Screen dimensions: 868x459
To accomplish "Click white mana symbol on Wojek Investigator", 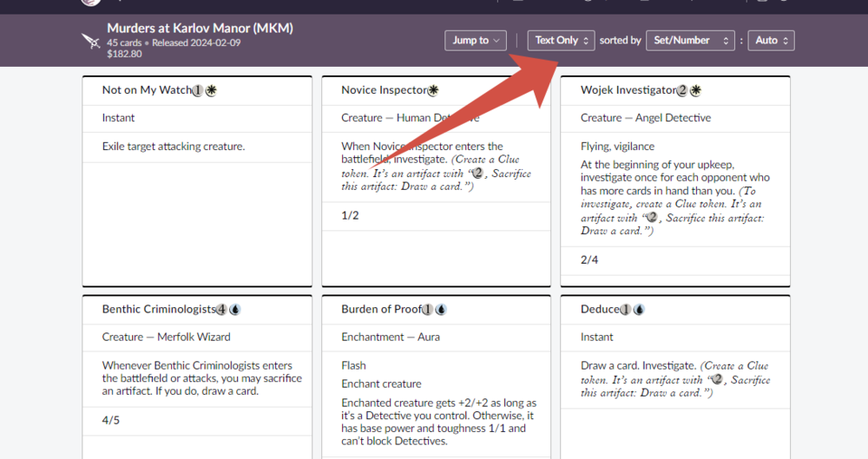I will click(695, 90).
